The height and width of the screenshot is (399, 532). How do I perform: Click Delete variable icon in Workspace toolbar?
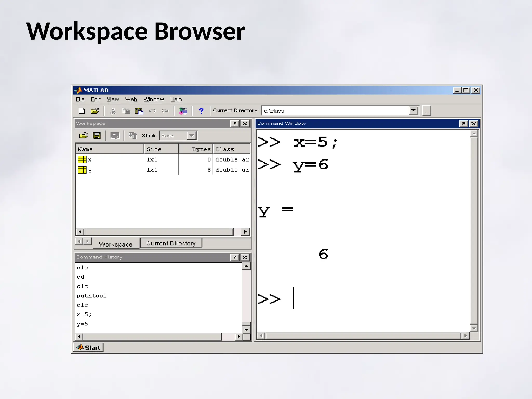coord(133,136)
